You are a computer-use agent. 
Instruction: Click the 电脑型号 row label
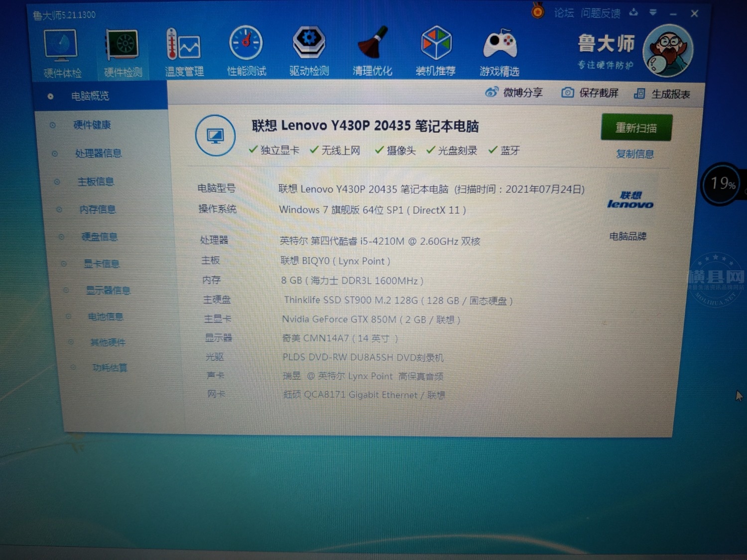tap(216, 188)
